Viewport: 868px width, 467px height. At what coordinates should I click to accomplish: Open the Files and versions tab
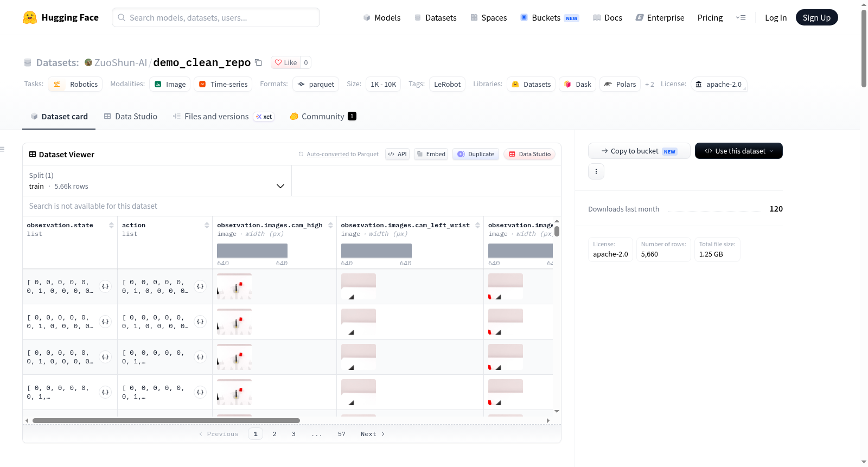pos(224,117)
